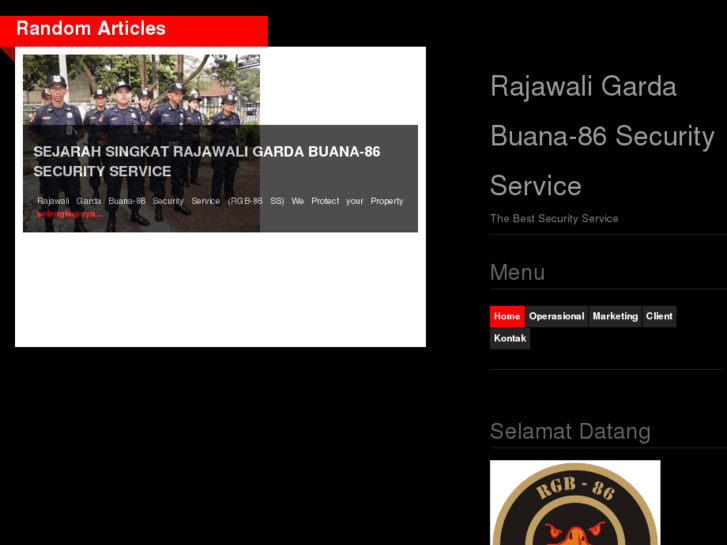Click the article excerpt 'We Protect your Property'
Screen dimensions: 727x545
347,201
